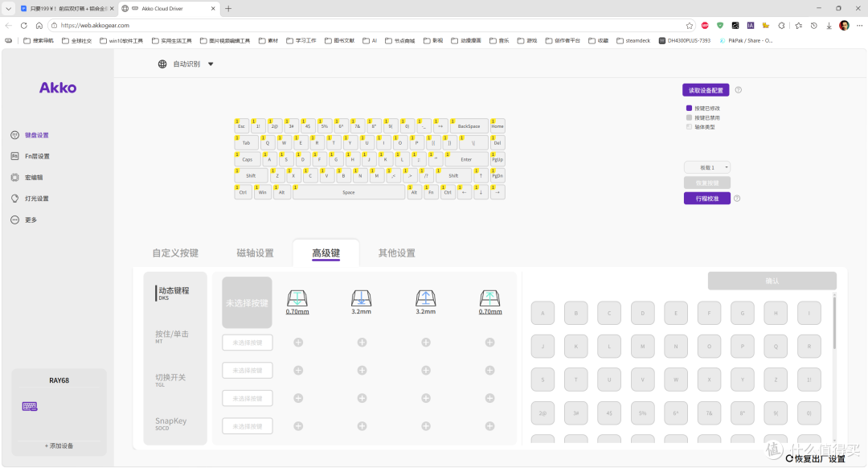Image resolution: width=868 pixels, height=468 pixels.
Task: Open the DH4300PLUS-7393 bookmark
Action: (x=685, y=40)
